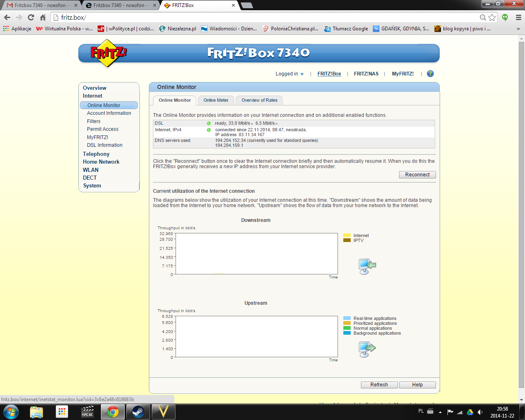525x420 pixels.
Task: Switch to the Overview of Rates tab
Action: pos(260,100)
